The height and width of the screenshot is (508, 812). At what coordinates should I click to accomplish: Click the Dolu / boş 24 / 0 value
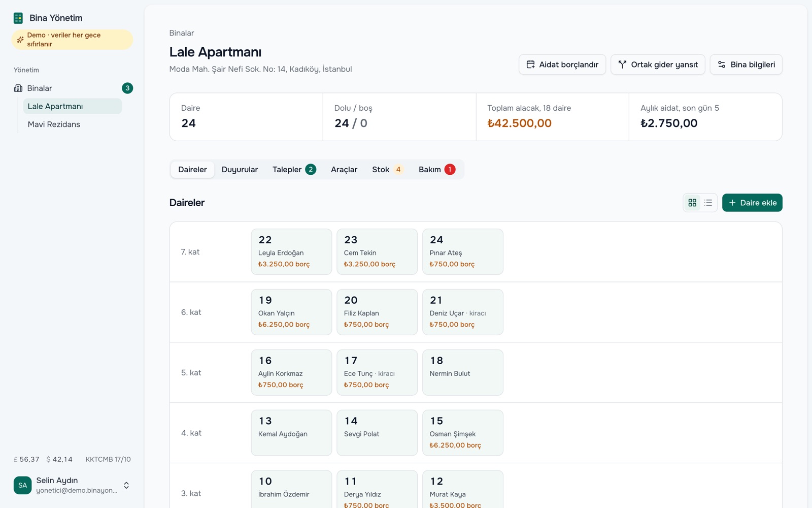coord(351,123)
